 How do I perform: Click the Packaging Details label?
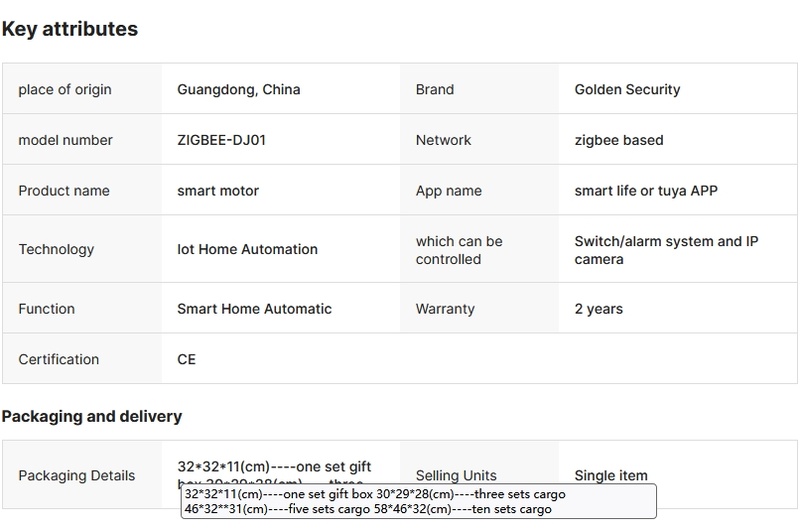pos(76,476)
